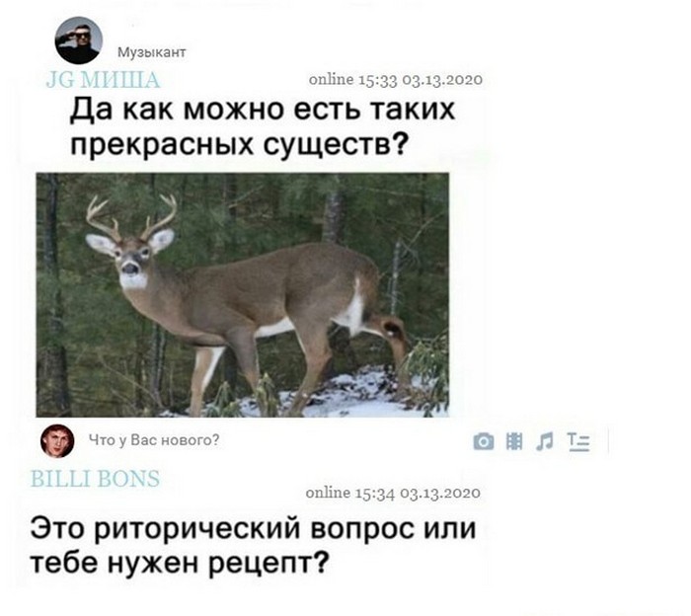Screen dimensions: 691x616
Task: Click the camera photo attachment icon
Action: [484, 441]
